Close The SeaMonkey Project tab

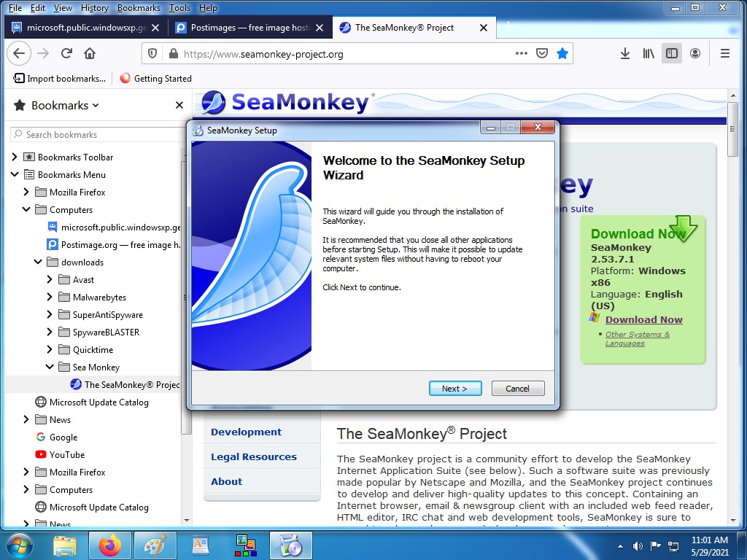484,28
